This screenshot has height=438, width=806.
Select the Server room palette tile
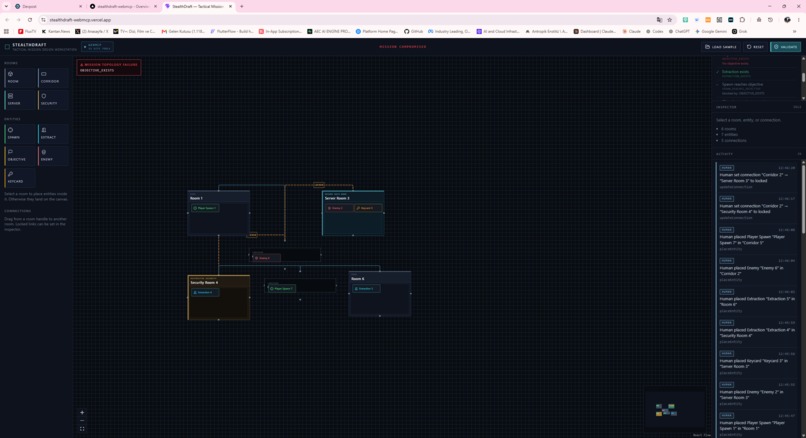point(20,100)
